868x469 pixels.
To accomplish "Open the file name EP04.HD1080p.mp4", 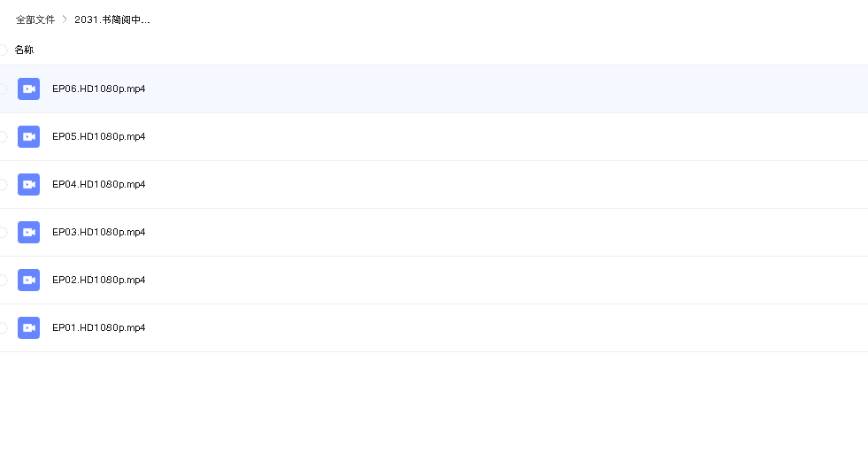I will 98,184.
